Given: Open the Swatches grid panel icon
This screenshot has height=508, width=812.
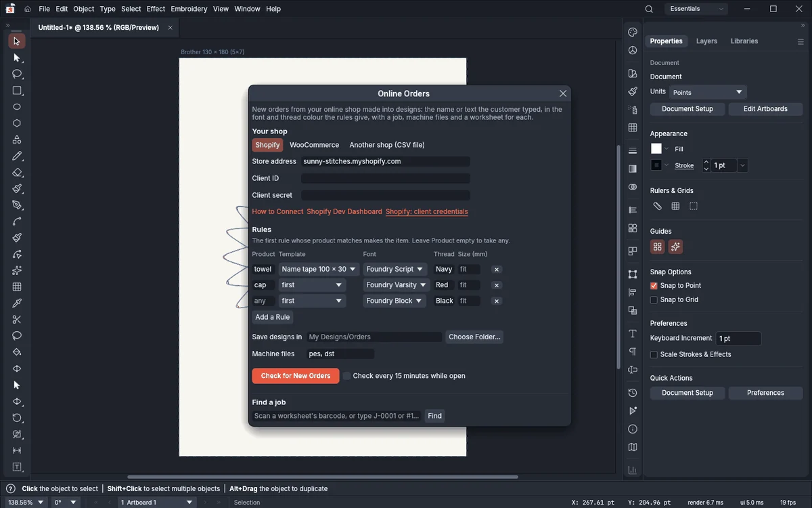Looking at the screenshot, I should 633,127.
